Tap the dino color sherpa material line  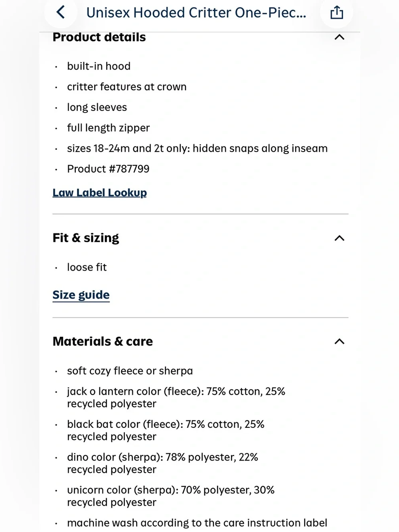tap(162, 463)
